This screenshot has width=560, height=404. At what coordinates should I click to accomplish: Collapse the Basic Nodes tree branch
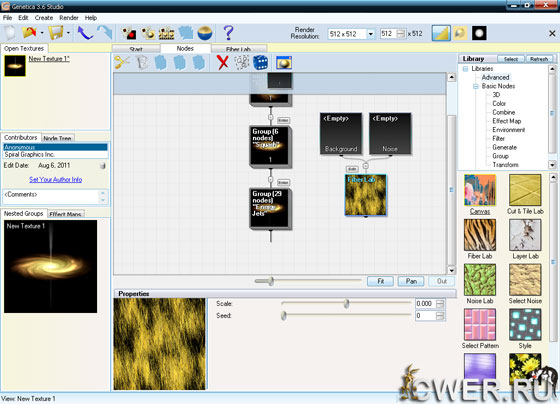(476, 86)
